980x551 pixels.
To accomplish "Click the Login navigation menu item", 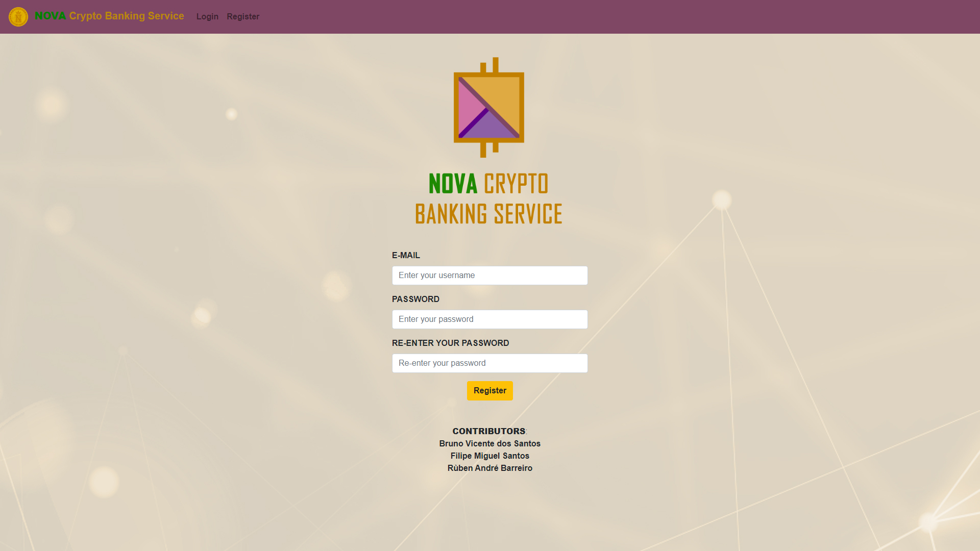I will coord(207,16).
